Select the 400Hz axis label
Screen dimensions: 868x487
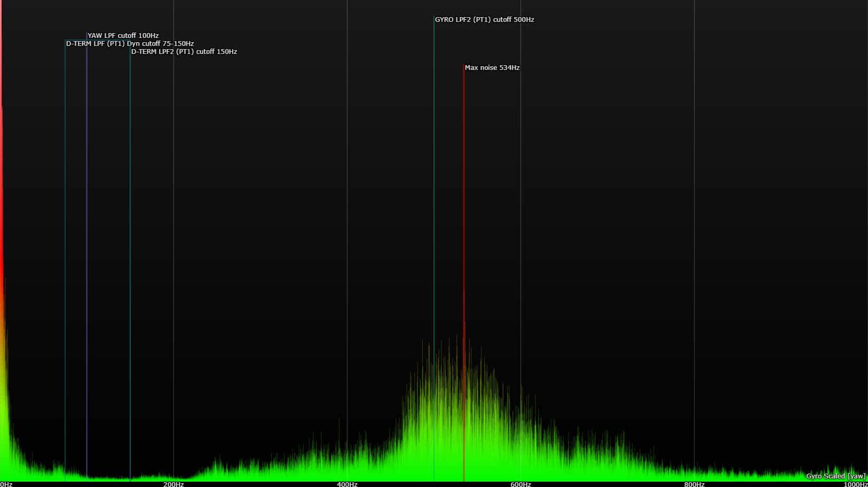(x=347, y=484)
